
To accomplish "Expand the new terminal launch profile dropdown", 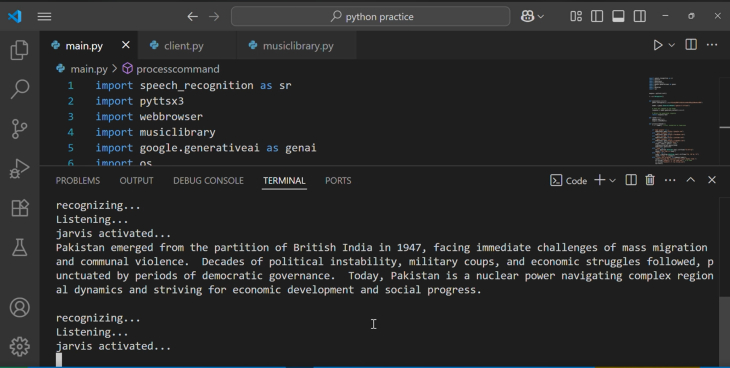I will (613, 180).
